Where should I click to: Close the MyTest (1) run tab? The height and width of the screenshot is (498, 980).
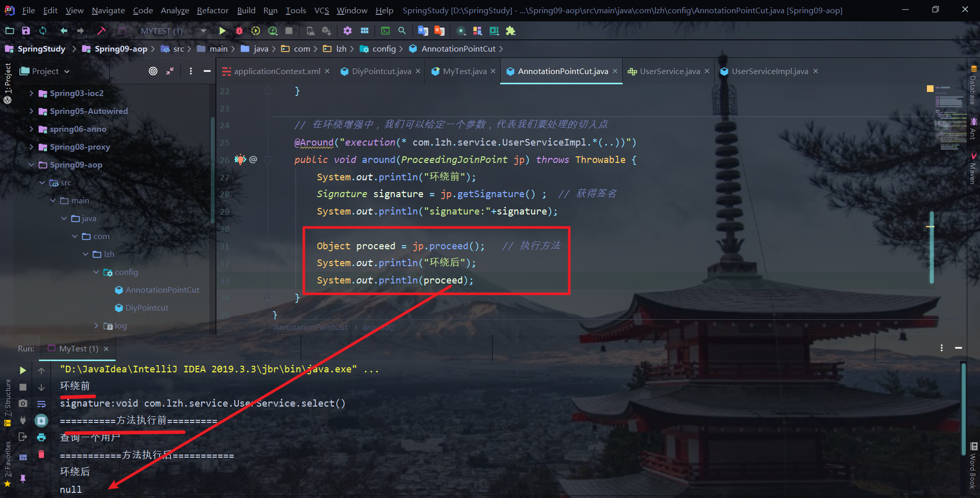pos(106,349)
